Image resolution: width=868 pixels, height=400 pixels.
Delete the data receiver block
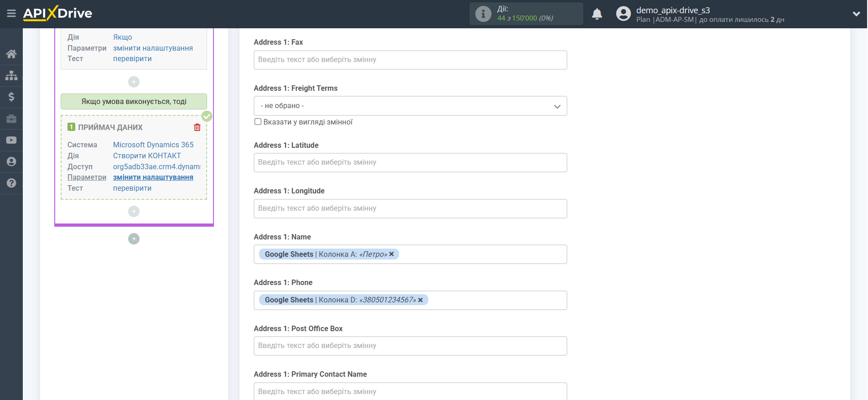pos(197,127)
